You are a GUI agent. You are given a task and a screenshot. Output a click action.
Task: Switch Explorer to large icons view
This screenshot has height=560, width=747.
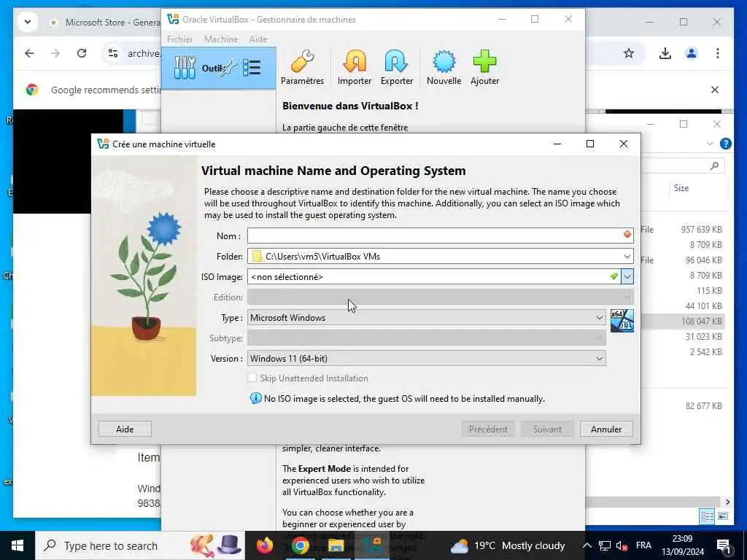723,516
